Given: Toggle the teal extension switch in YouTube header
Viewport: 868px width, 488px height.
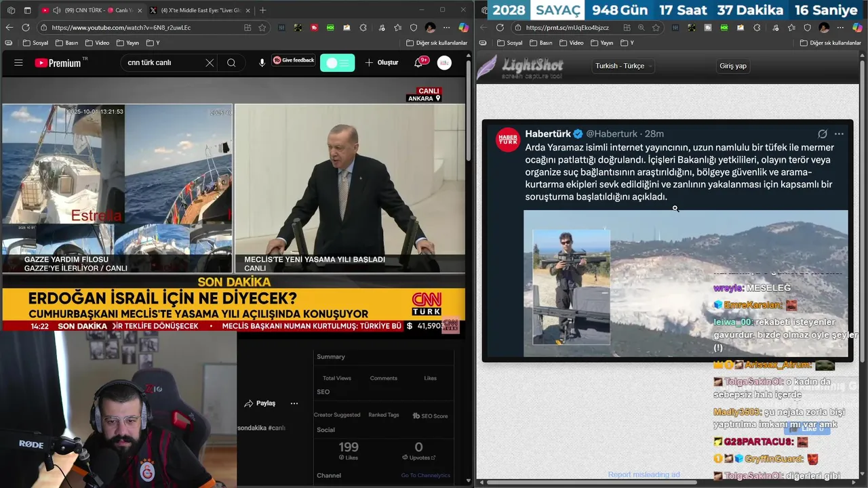Looking at the screenshot, I should click(337, 62).
